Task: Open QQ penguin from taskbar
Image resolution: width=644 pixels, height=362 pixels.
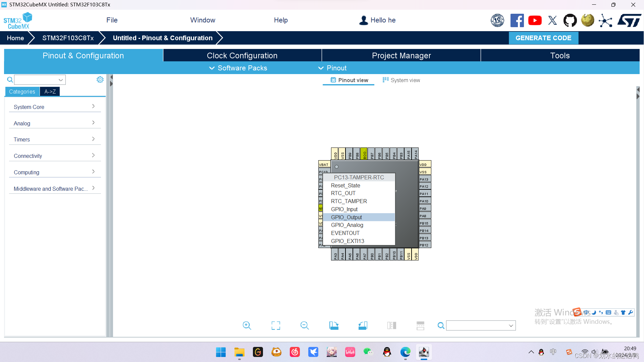Action: (x=387, y=352)
